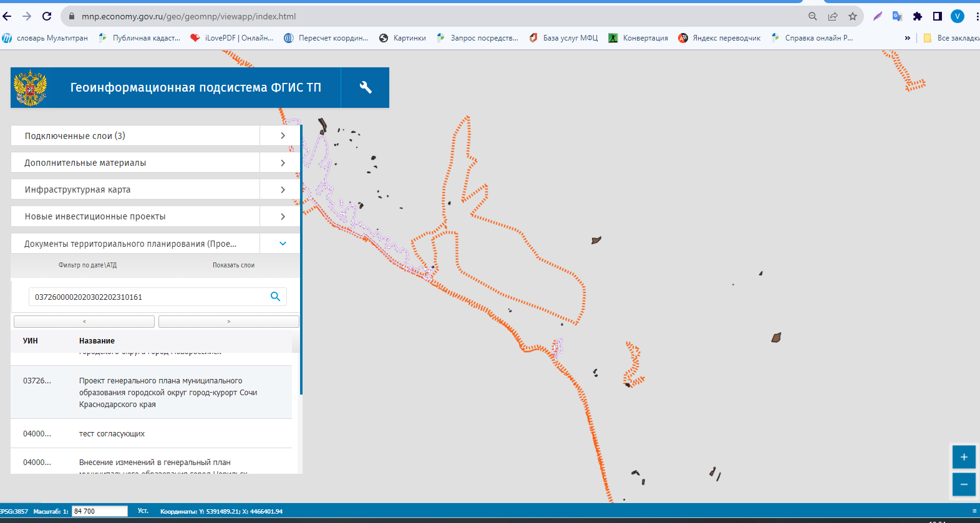Open bookmark Пересчет координ...

pos(326,38)
